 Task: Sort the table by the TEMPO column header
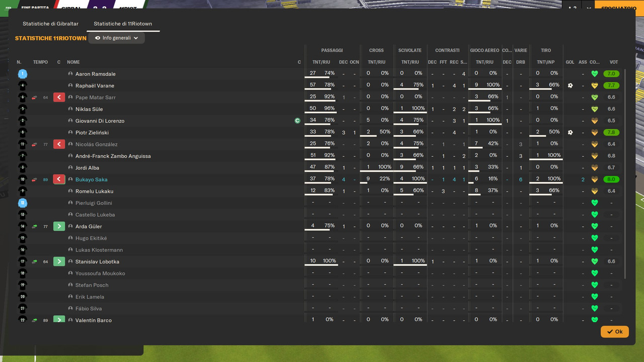point(40,62)
